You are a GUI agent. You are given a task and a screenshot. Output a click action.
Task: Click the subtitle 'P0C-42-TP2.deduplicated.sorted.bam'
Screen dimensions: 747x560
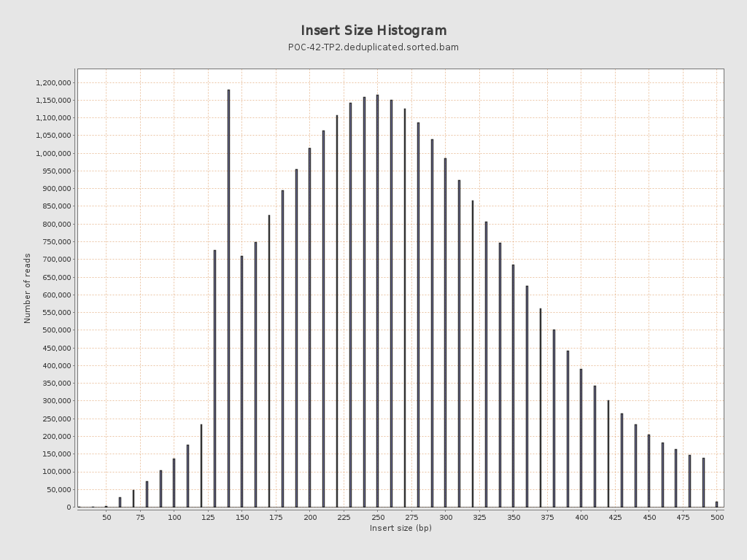point(373,47)
